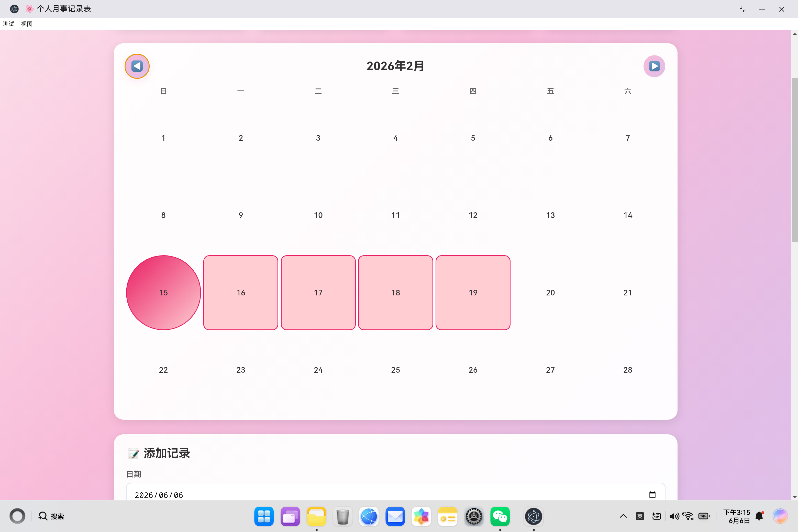Click day 7 in the calendar
The width and height of the screenshot is (798, 532).
click(627, 138)
